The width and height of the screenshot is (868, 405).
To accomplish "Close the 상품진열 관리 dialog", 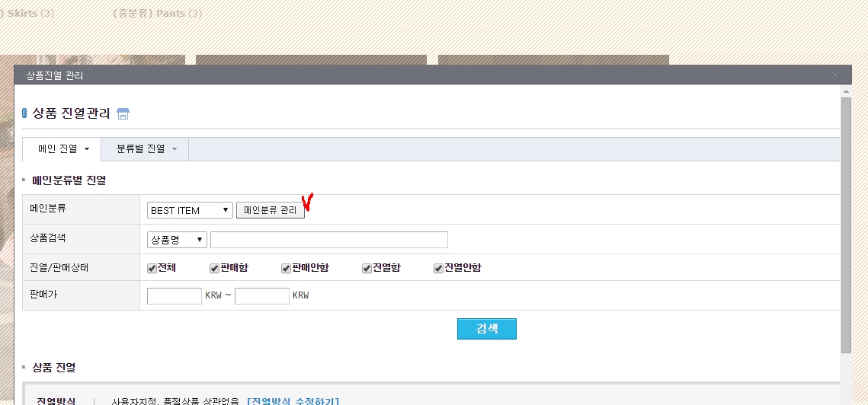I will pos(835,75).
